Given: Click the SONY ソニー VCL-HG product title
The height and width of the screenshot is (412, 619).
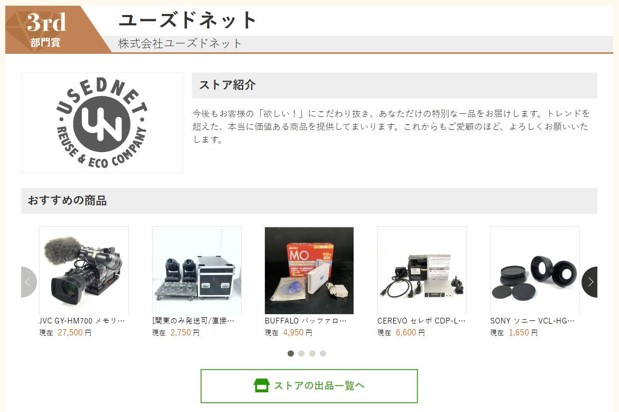Looking at the screenshot, I should pos(532,321).
